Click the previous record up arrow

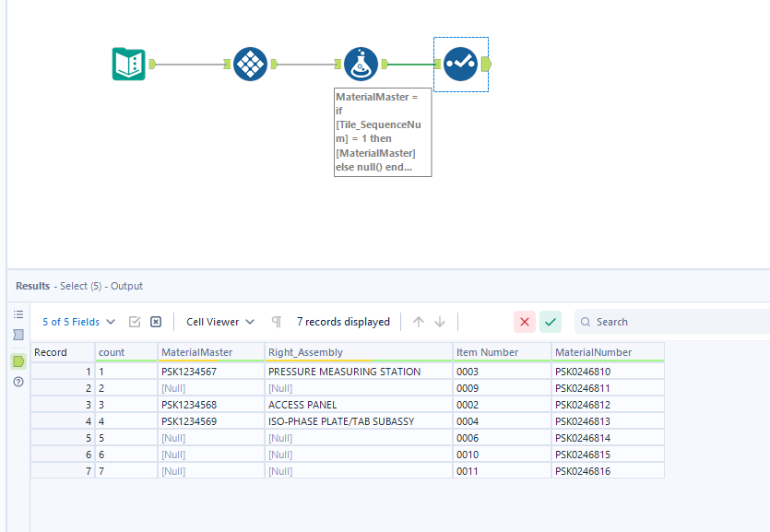coord(419,322)
